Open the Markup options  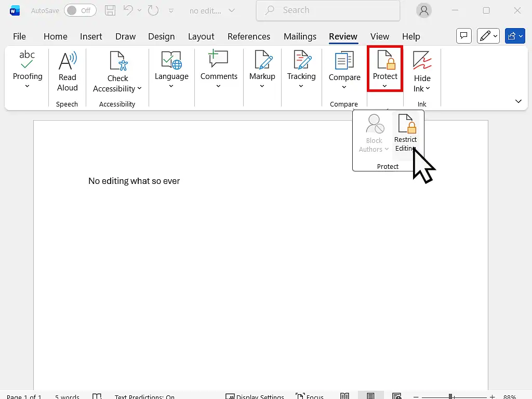262,70
